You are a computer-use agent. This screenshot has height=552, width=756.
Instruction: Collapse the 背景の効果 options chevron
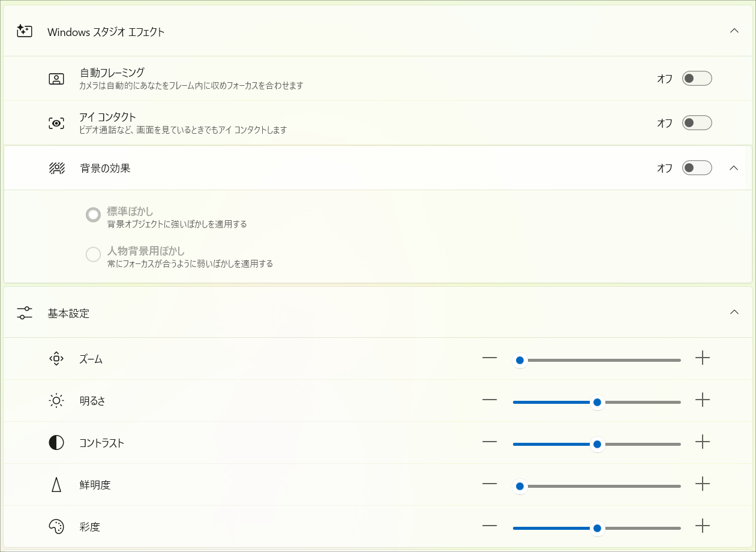tap(733, 168)
